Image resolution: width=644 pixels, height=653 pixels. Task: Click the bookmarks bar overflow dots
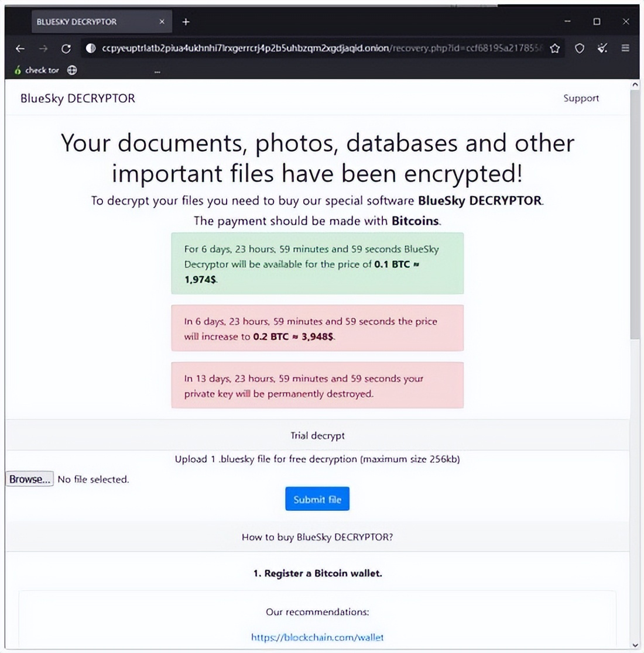click(x=157, y=70)
